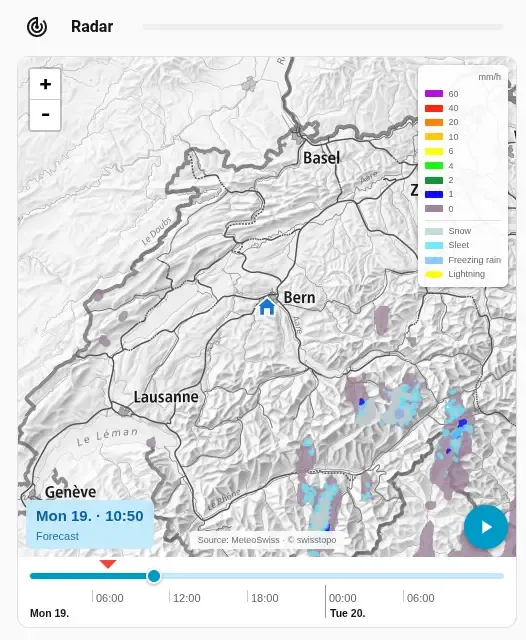
Task: Click the Sleet legend swatch
Action: 434,245
